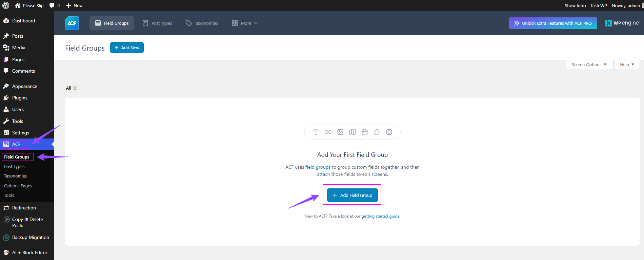Viewport: 644px width, 260px height.
Task: Click the WordPress logo in admin bar
Action: pos(6,5)
